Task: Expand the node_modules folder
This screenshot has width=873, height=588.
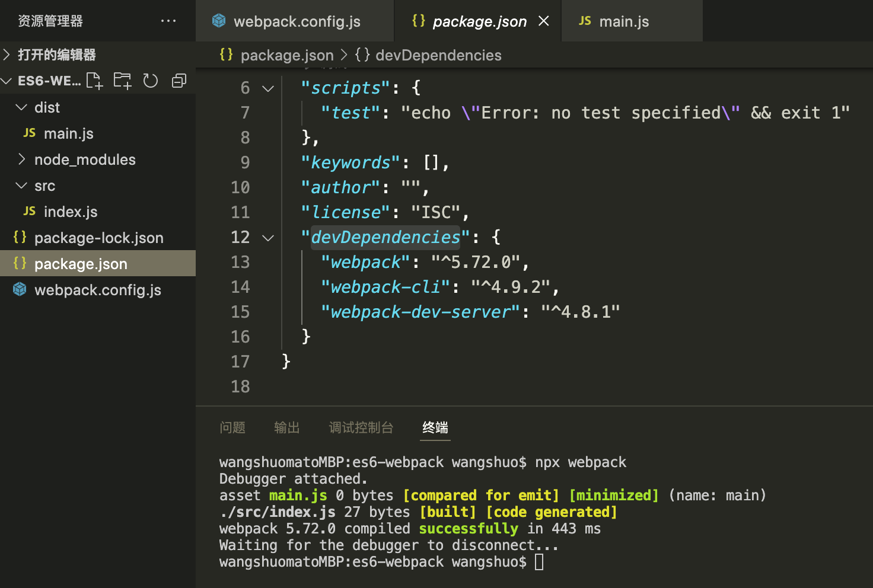Action: (21, 159)
